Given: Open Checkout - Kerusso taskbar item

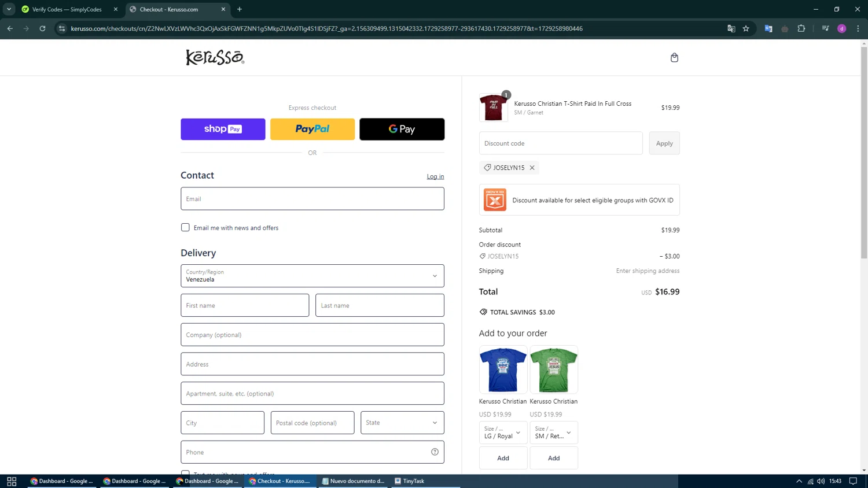Looking at the screenshot, I should point(281,481).
